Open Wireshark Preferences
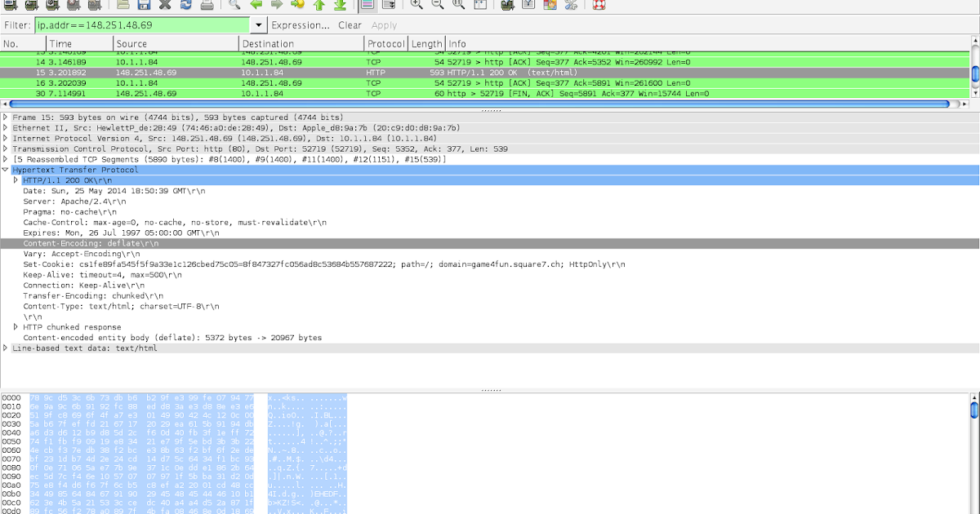The image size is (980, 514). pyautogui.click(x=571, y=7)
